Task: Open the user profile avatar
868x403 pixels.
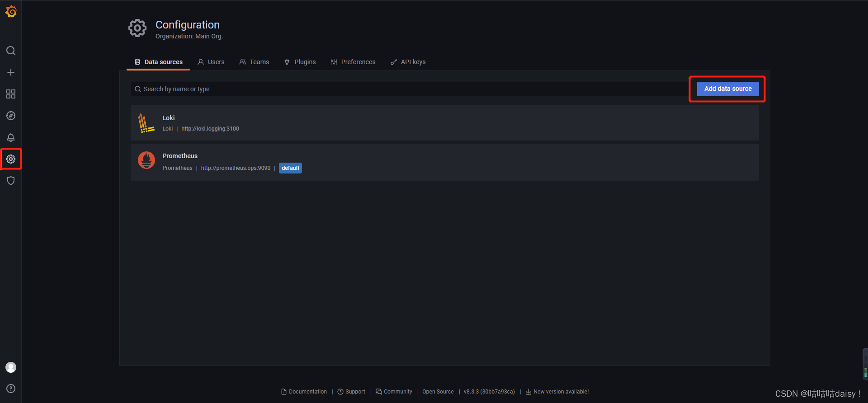Action: coord(11,367)
